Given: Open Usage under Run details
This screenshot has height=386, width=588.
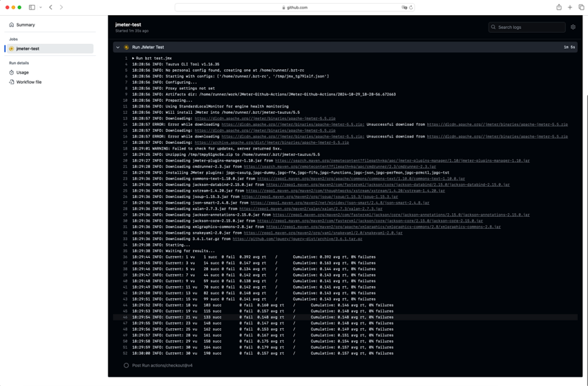Looking at the screenshot, I should tap(23, 72).
